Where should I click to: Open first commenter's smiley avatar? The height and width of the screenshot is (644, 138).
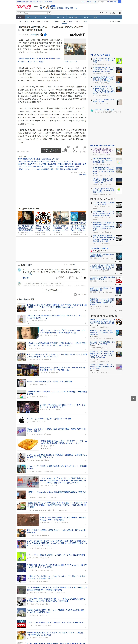(19, 270)
